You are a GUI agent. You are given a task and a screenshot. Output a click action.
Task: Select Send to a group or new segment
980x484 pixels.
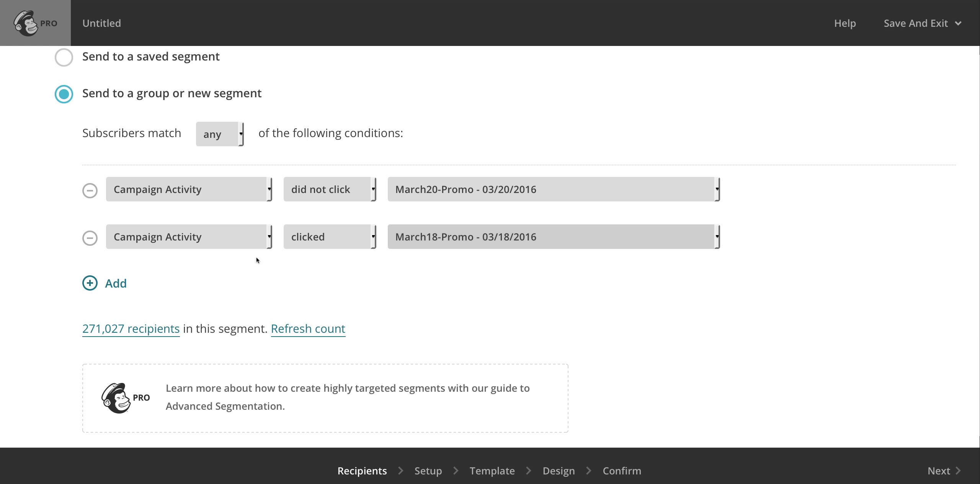click(x=64, y=94)
